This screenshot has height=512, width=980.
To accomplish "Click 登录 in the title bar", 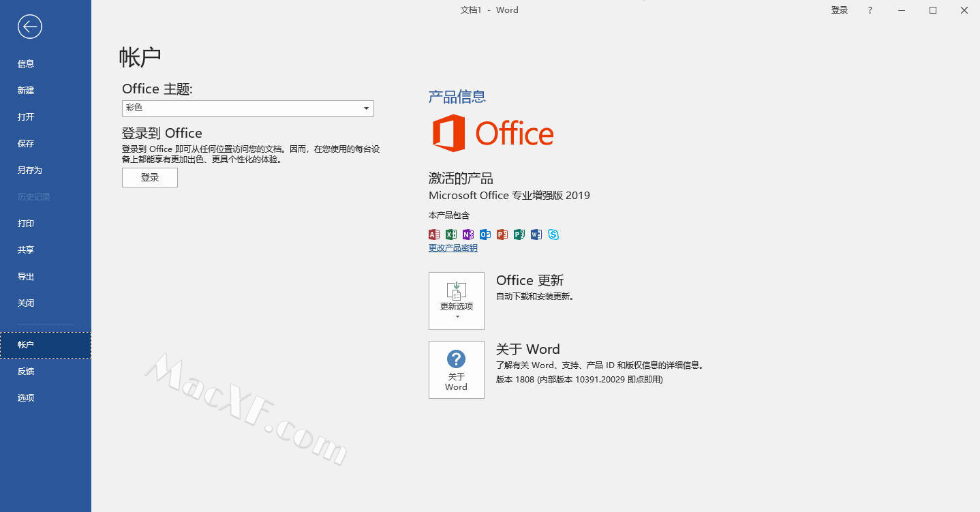I will (x=840, y=10).
